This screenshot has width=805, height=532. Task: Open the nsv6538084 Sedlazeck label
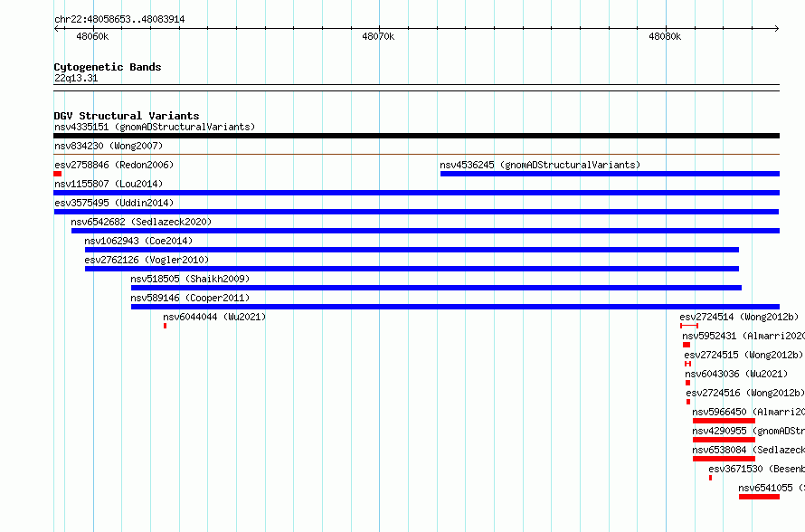[749, 450]
